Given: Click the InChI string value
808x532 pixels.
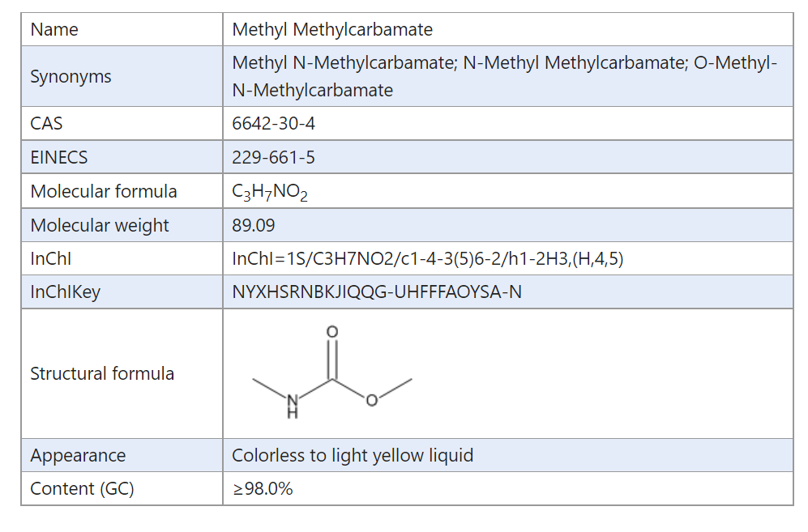Looking at the screenshot, I should coord(427,259).
